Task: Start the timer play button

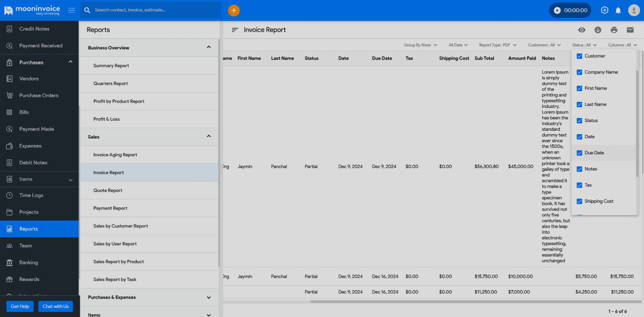Action: pyautogui.click(x=557, y=10)
